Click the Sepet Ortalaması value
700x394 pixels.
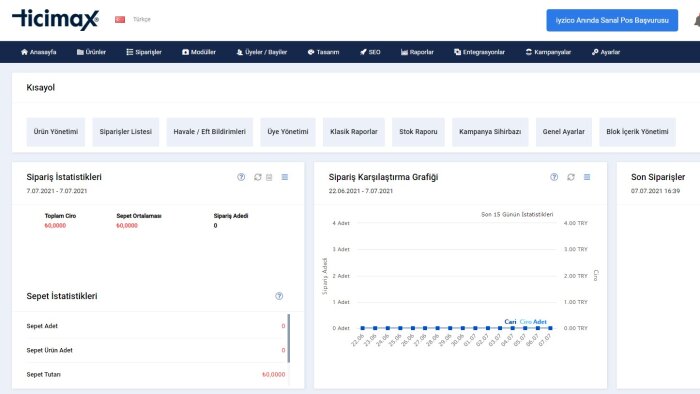(x=127, y=226)
